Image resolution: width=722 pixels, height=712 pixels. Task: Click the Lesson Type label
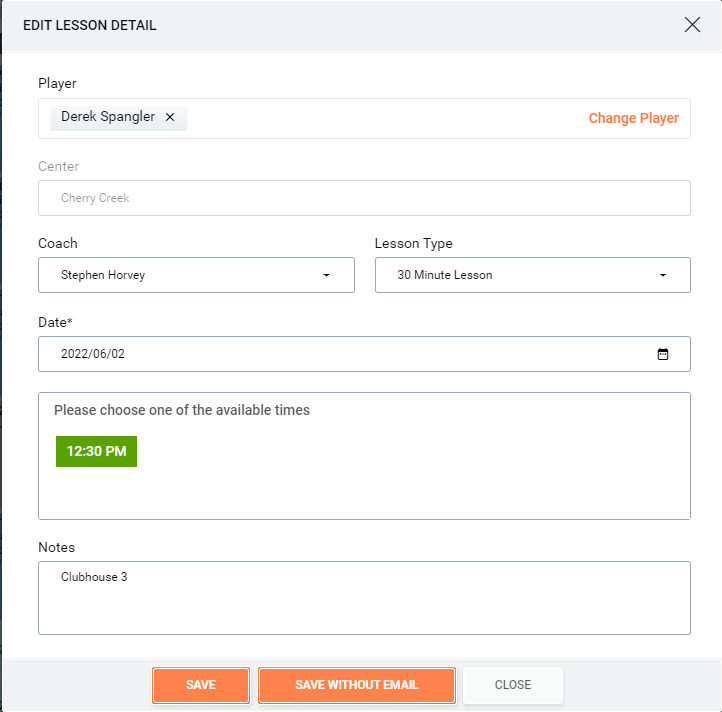coord(413,243)
